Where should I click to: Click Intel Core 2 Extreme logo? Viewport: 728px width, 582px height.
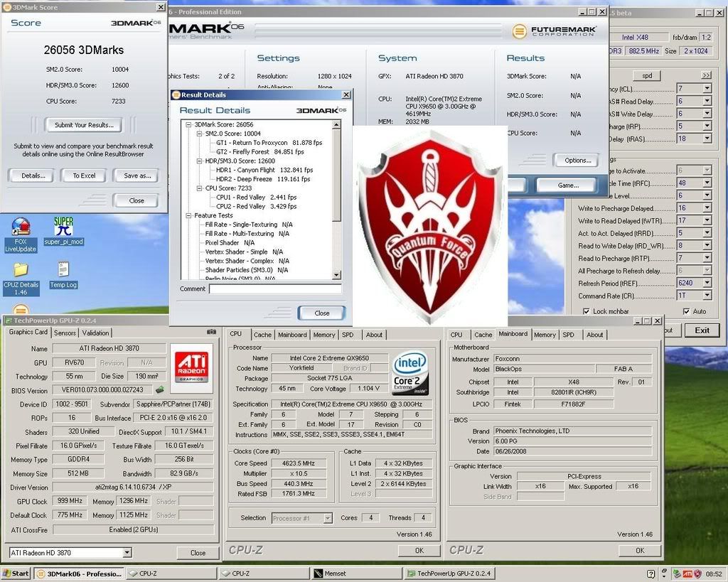point(409,374)
